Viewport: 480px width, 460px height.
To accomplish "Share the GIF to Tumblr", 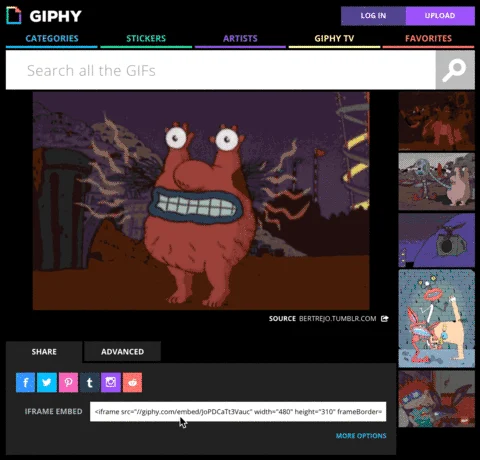I will (90, 382).
